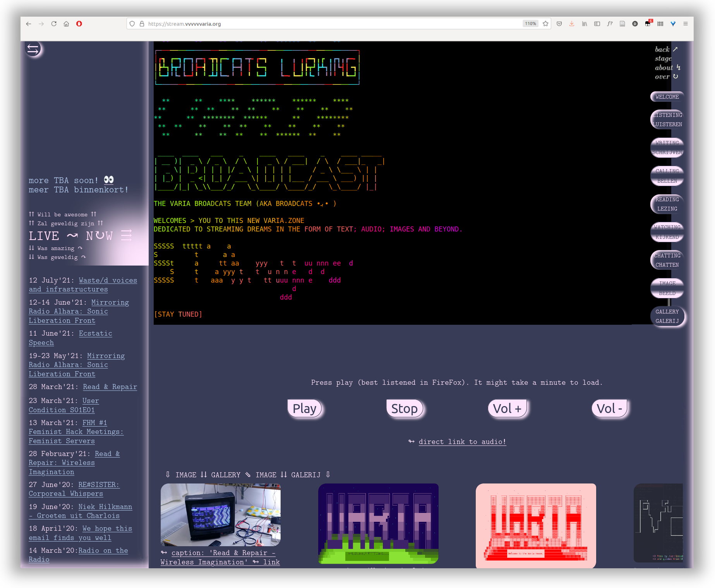
Task: Jump to GALLERY GALERIJ section
Action: pos(667,316)
